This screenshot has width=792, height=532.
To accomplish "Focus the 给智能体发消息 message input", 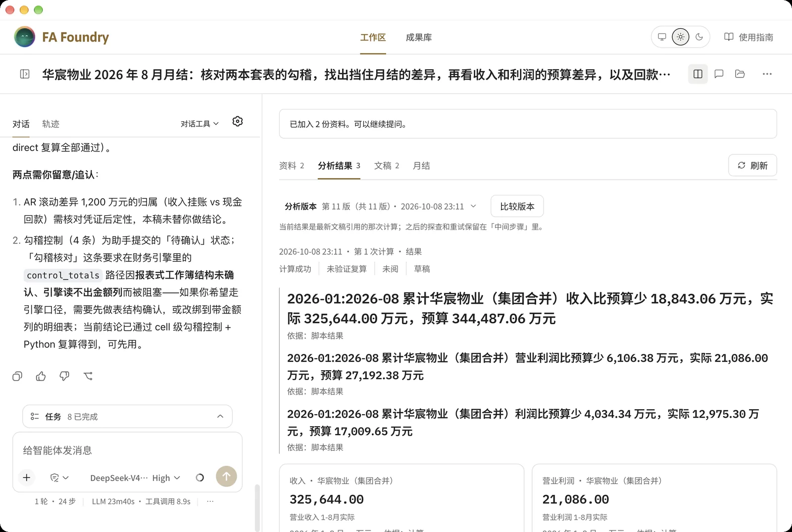I will click(x=127, y=450).
